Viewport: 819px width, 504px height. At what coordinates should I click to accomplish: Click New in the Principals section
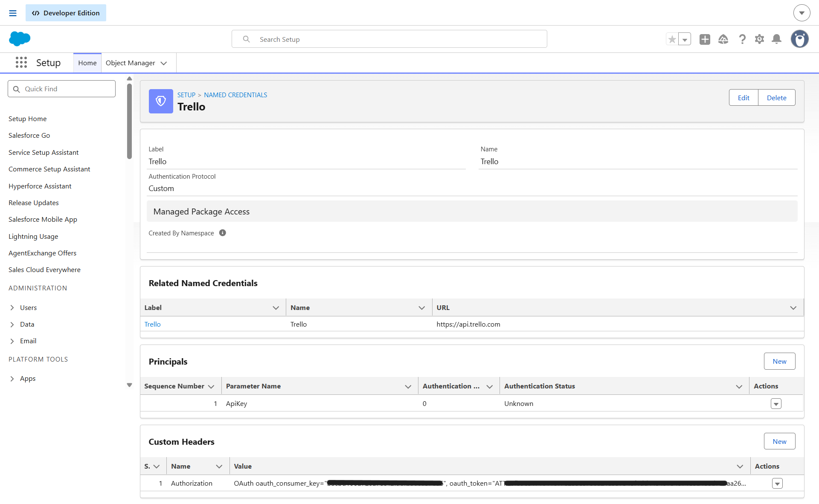pos(779,361)
